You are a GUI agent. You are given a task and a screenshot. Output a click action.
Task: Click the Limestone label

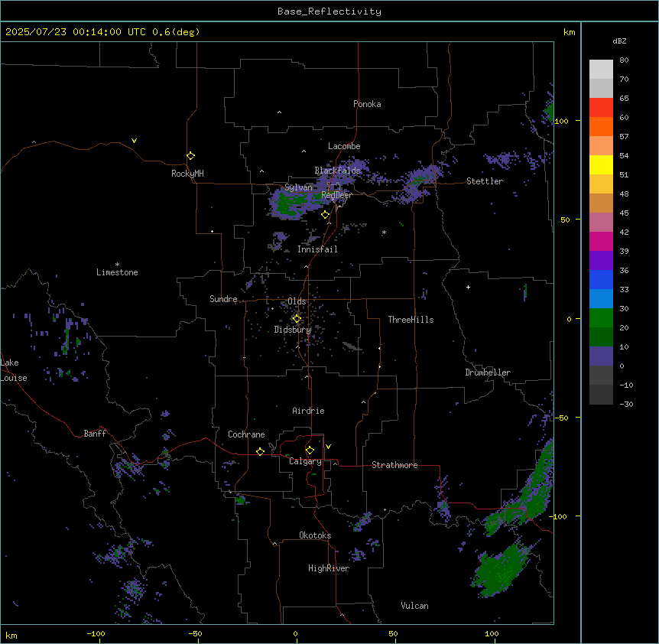point(117,272)
